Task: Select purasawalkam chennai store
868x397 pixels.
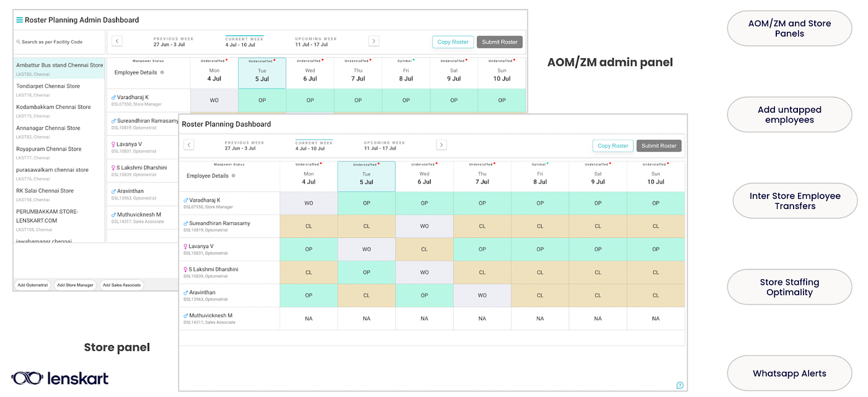Action: tap(60, 173)
